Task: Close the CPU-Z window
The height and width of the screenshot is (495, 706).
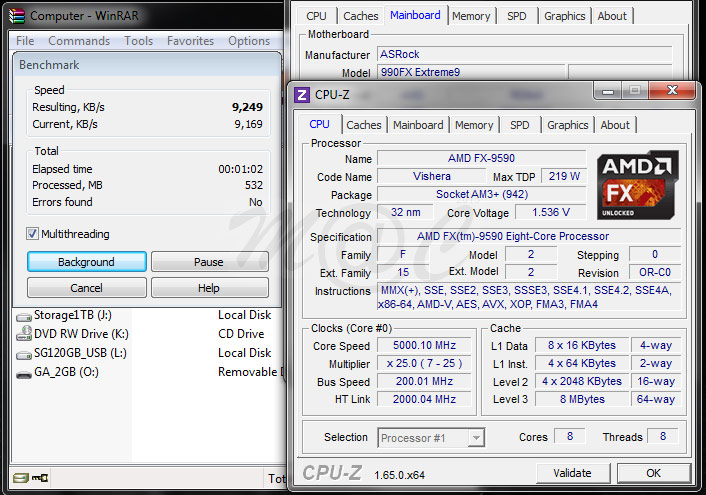Action: tap(672, 91)
